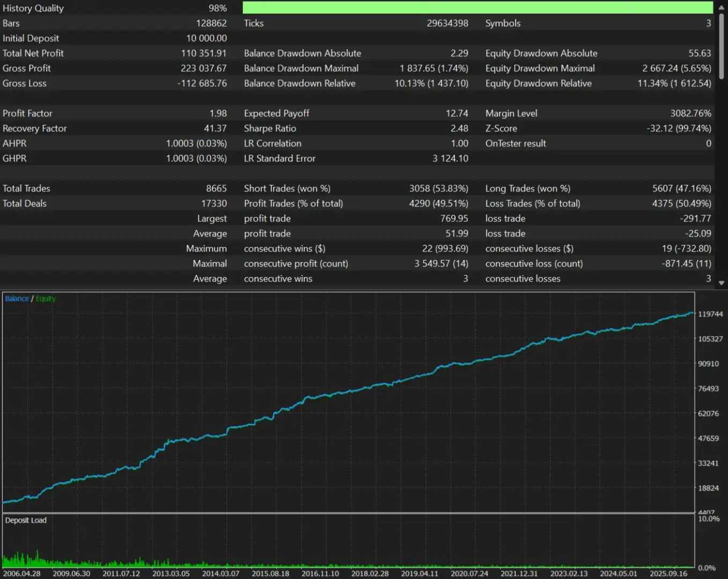Click the 119744 label on the balance axis

710,314
